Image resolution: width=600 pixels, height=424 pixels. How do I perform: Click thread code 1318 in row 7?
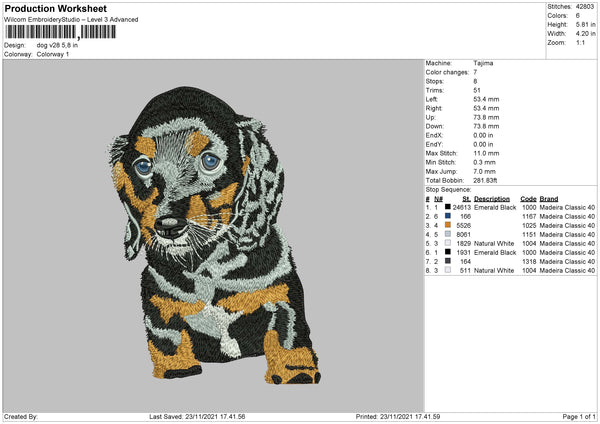pos(529,262)
